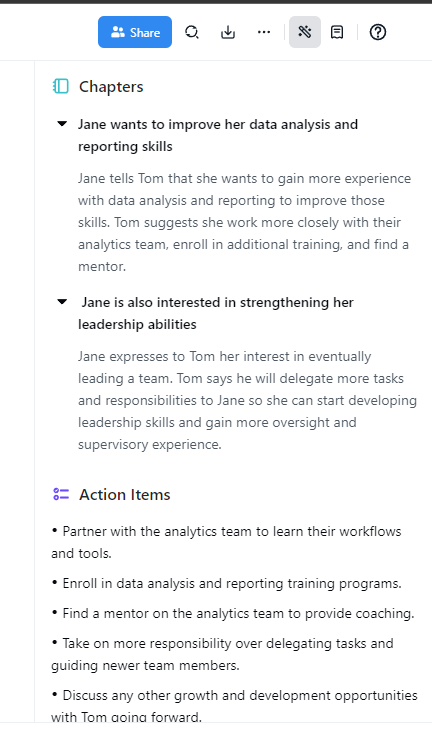Click chapter title about data analysis skills
432x738 pixels.
pos(218,135)
